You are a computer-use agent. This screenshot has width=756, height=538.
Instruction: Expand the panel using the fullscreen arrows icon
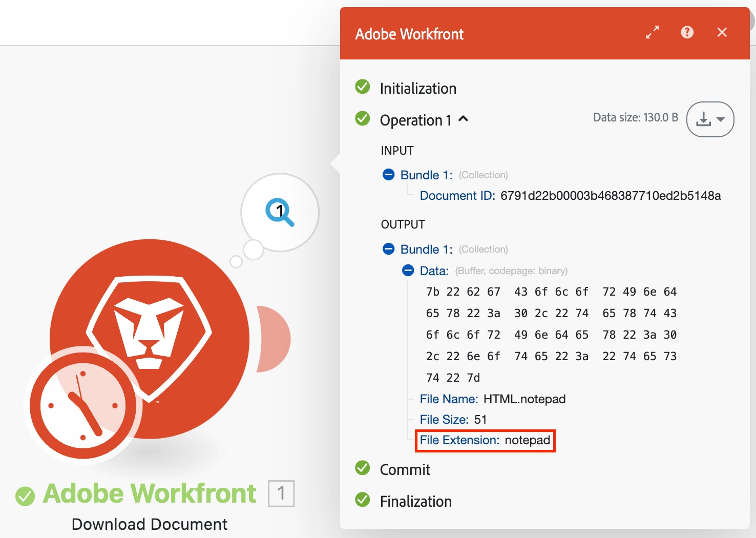652,33
